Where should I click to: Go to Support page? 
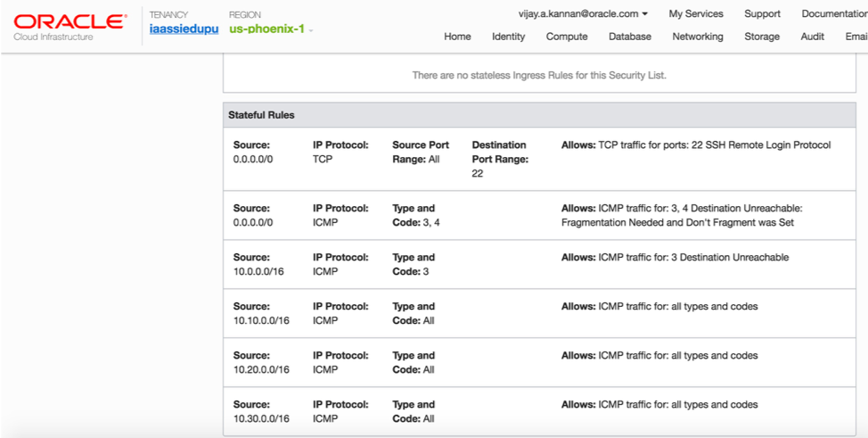762,14
